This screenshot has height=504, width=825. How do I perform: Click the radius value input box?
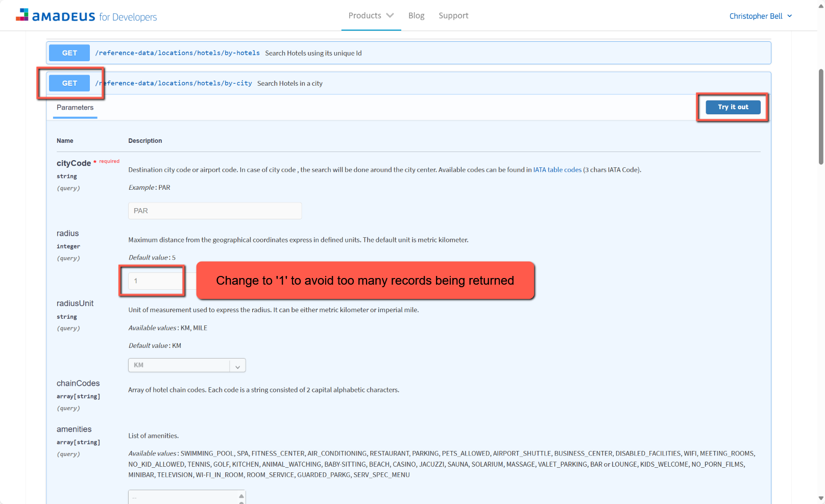pos(155,281)
